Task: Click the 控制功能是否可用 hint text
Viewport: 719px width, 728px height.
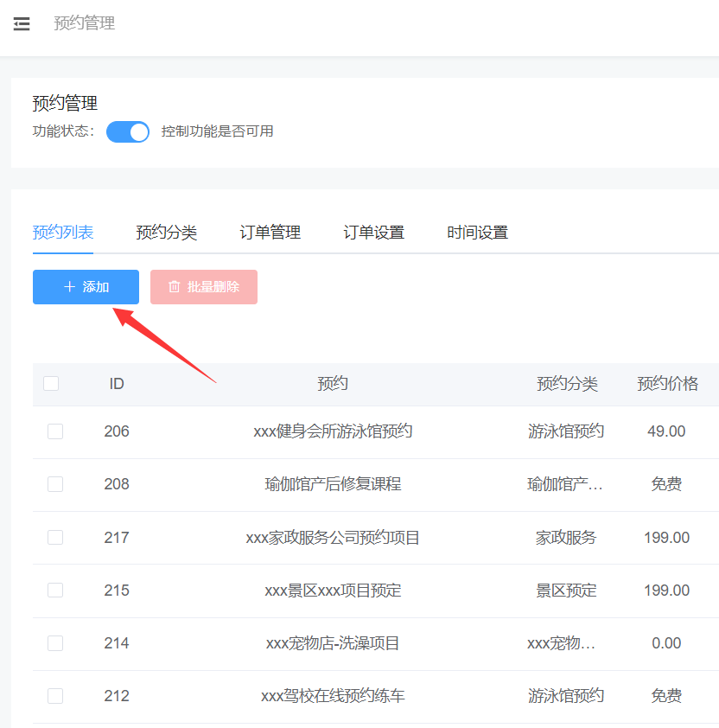Action: click(x=217, y=131)
